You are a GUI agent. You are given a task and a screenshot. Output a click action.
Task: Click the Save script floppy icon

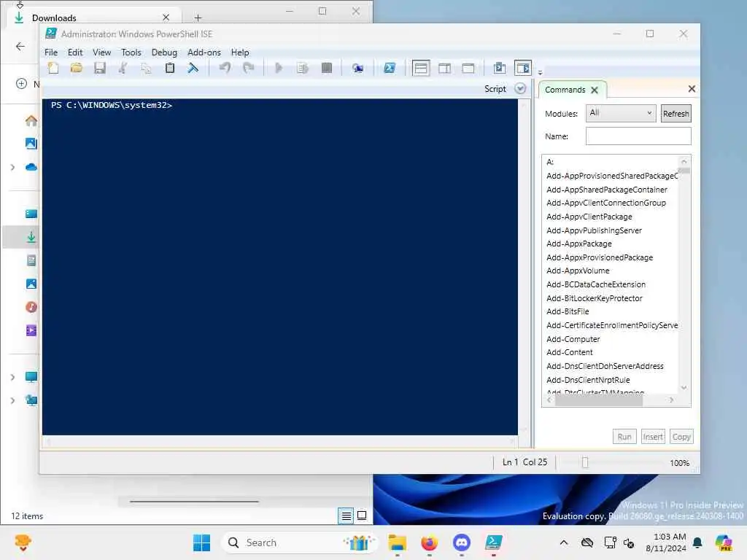pos(99,68)
